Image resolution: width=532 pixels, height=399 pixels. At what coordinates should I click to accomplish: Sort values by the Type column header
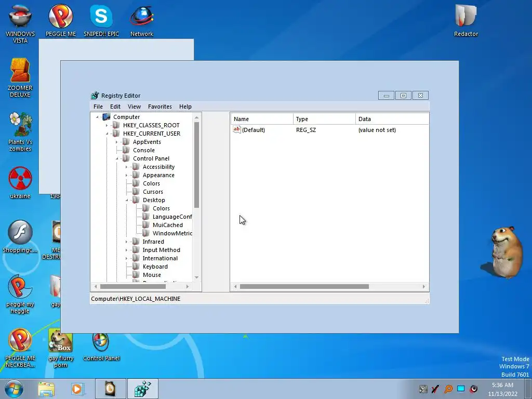pos(324,119)
